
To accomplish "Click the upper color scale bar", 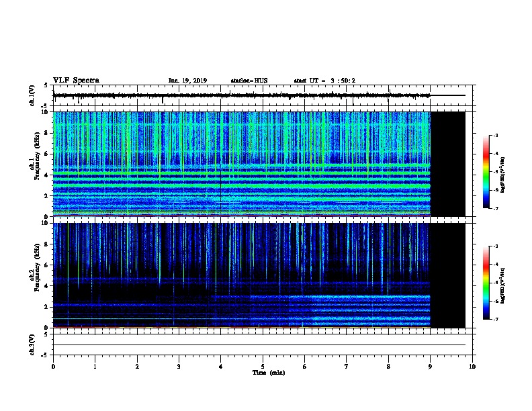I will point(486,172).
